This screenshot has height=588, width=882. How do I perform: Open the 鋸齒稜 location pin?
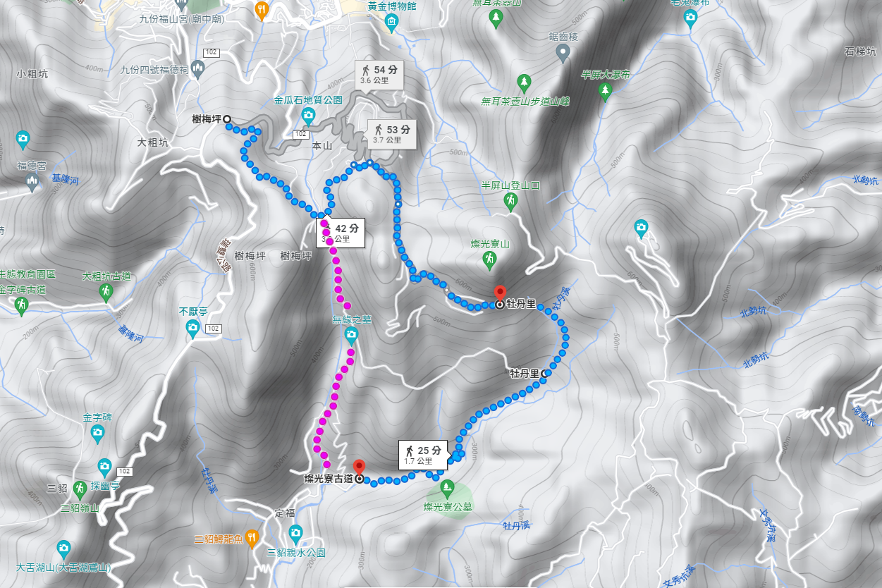(x=563, y=53)
